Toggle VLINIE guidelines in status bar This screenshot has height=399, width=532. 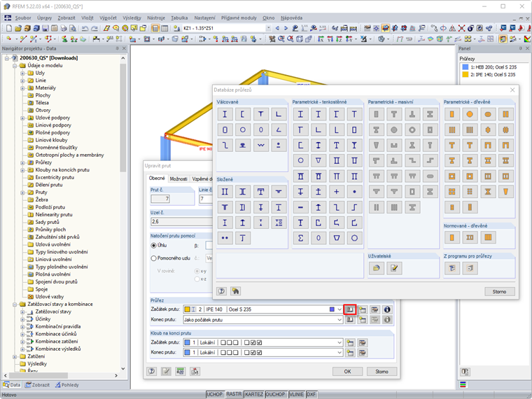[x=296, y=394]
